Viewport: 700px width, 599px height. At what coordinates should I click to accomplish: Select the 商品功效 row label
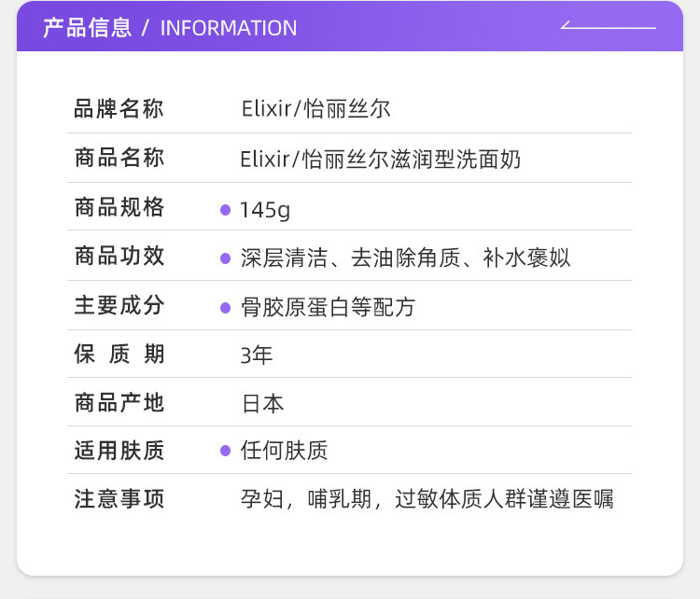[119, 257]
